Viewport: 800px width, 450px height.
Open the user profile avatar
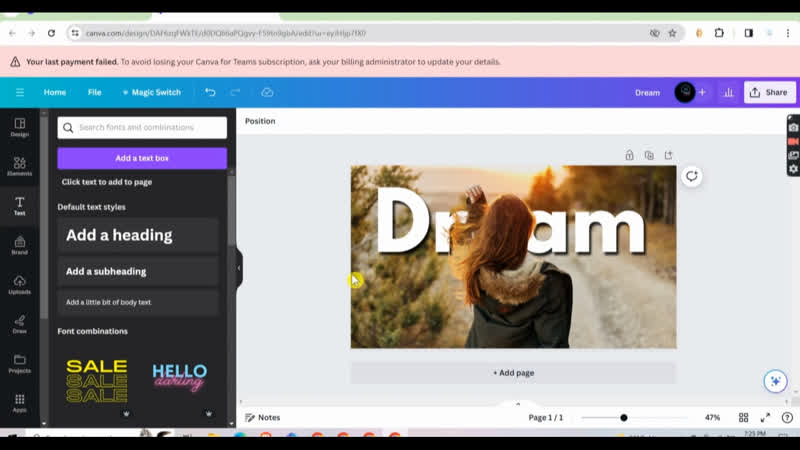pyautogui.click(x=685, y=92)
